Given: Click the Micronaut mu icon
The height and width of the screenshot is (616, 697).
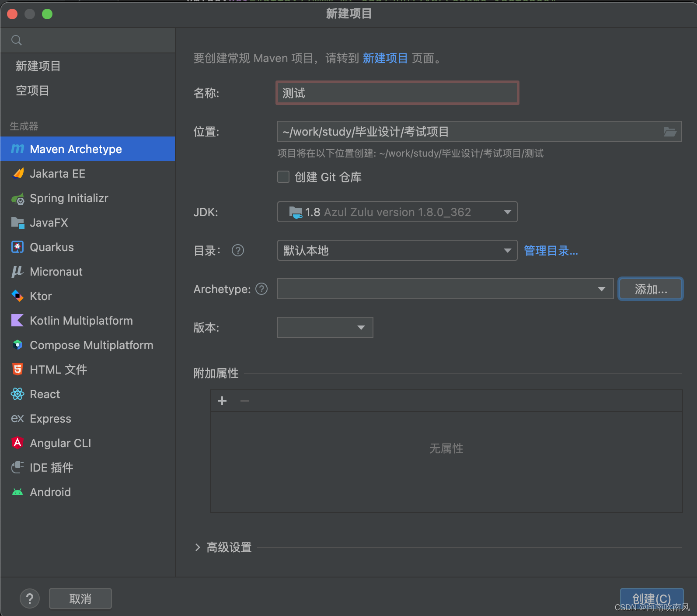Looking at the screenshot, I should [17, 272].
